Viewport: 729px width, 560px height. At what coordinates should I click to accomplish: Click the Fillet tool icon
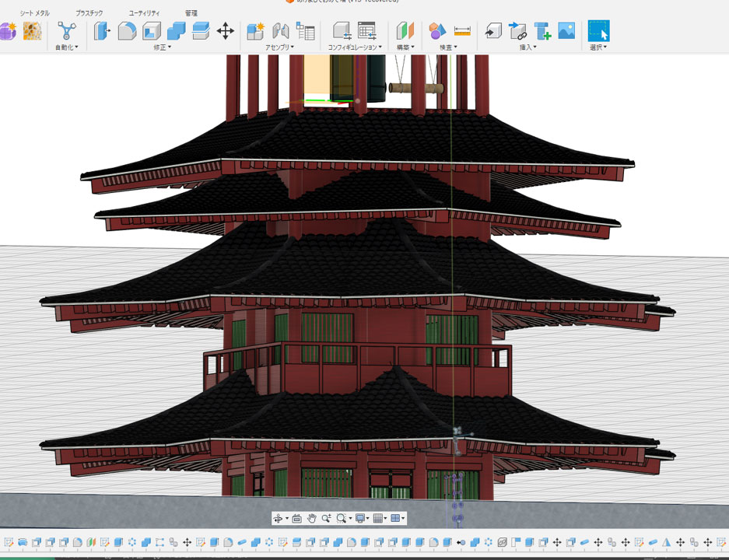pos(126,31)
